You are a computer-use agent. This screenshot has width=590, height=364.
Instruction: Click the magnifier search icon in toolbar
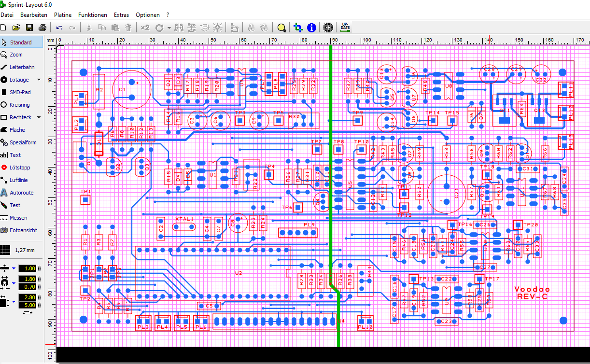click(x=282, y=28)
